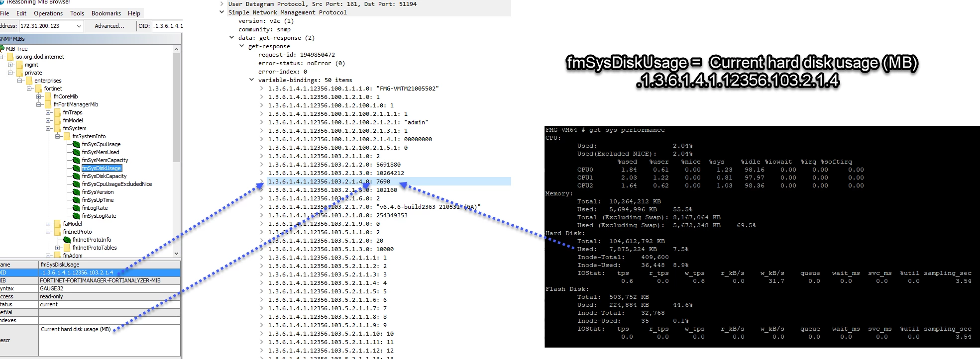Select the fmSysLogRate leaf icon
980x359 pixels.
(77, 216)
